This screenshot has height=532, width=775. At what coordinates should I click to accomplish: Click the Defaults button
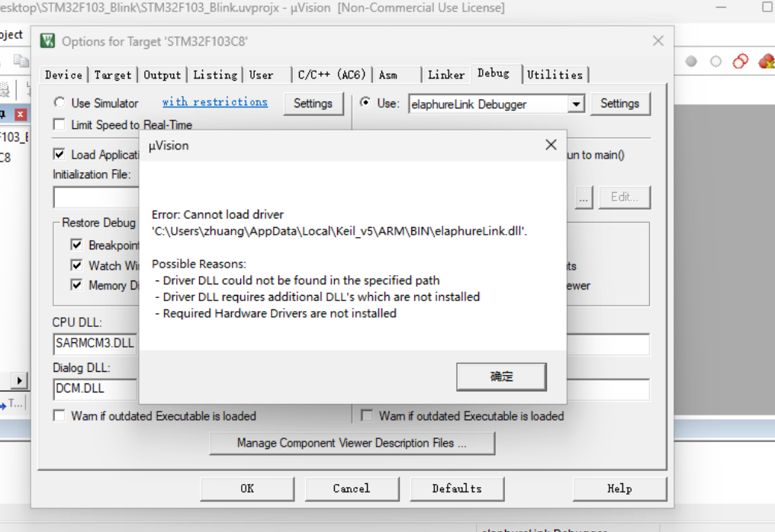[x=457, y=489]
